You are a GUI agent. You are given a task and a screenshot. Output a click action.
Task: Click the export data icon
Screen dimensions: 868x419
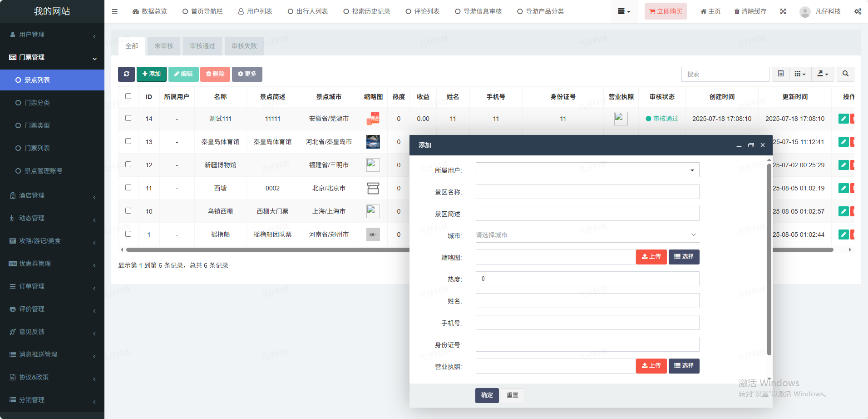(823, 74)
